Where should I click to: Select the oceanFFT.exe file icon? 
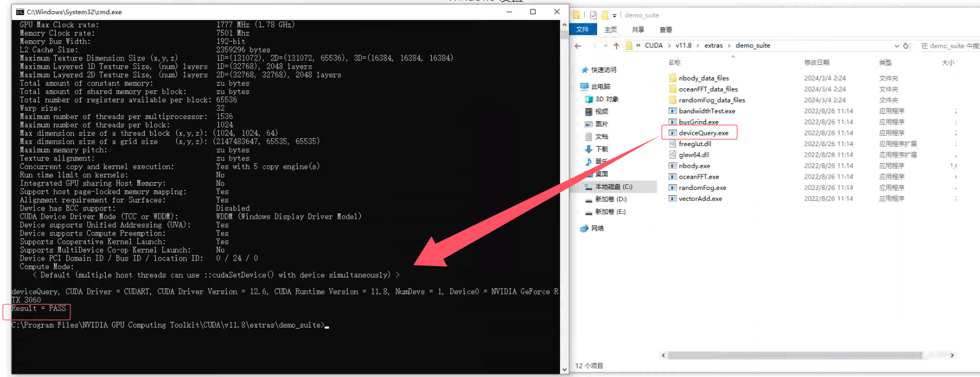point(673,176)
